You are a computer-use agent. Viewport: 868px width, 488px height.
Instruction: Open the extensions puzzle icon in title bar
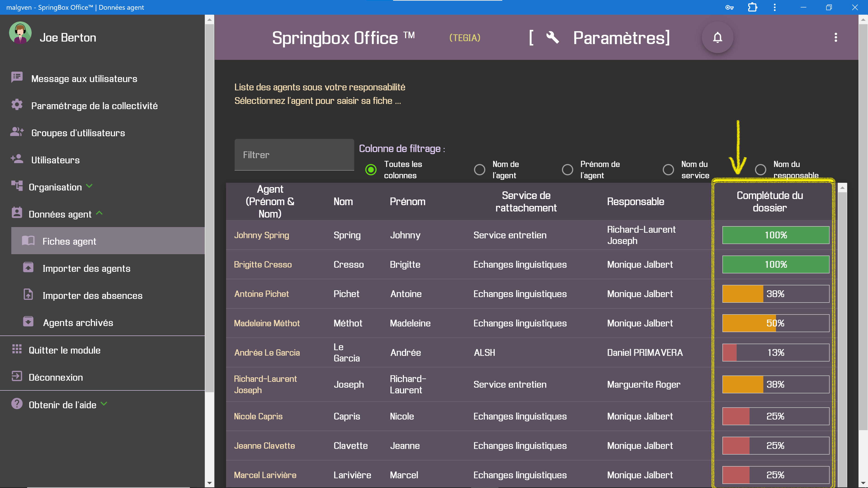[752, 7]
